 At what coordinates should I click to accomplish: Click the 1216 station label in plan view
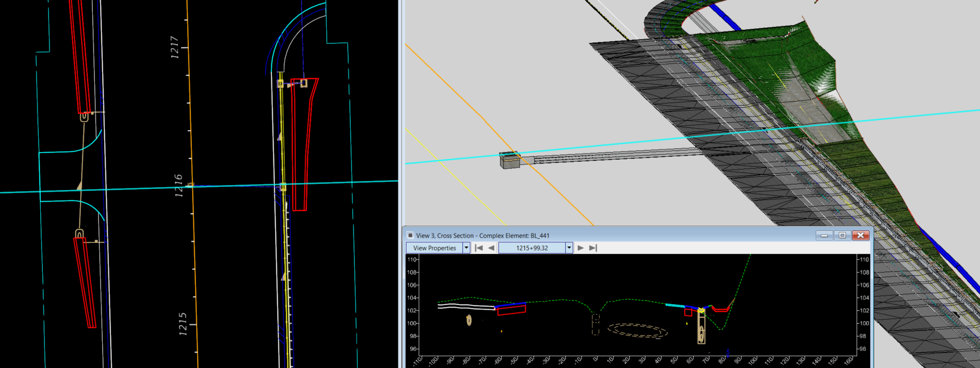click(179, 186)
